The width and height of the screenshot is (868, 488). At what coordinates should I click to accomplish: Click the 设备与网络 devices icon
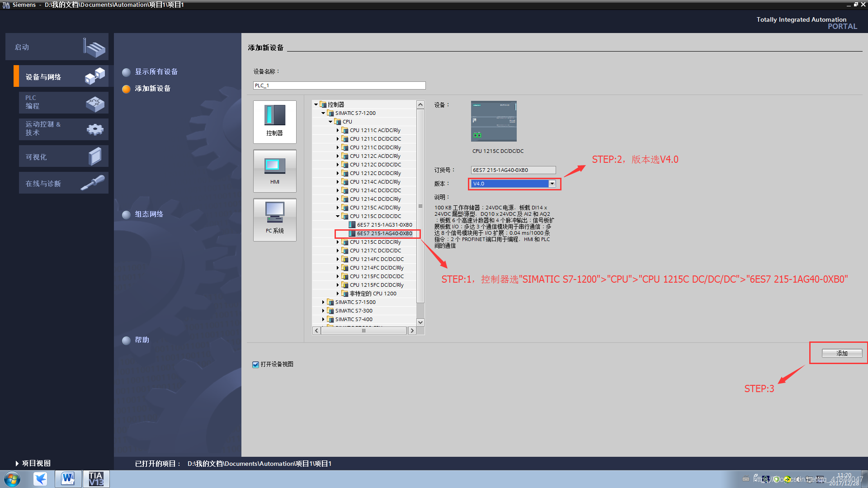(x=94, y=76)
